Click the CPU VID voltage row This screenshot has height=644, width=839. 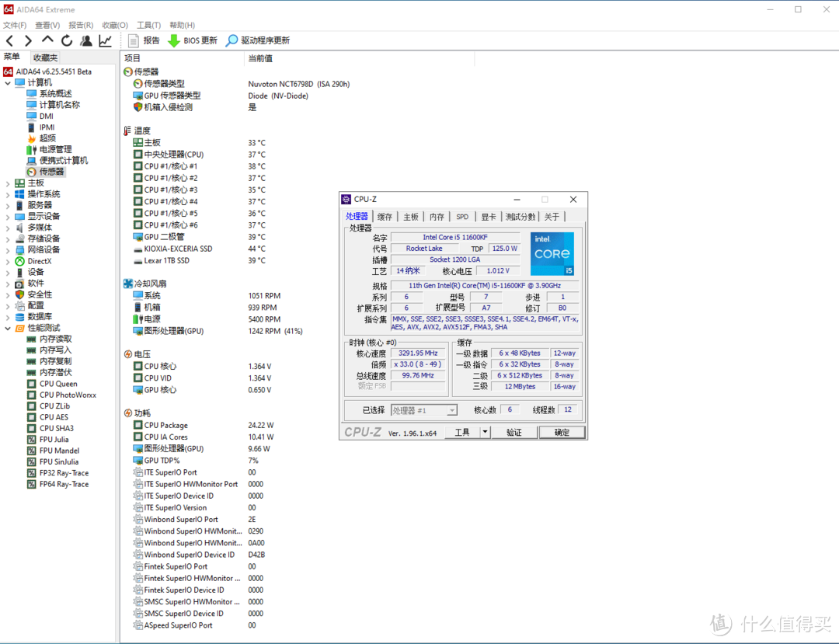click(x=202, y=378)
